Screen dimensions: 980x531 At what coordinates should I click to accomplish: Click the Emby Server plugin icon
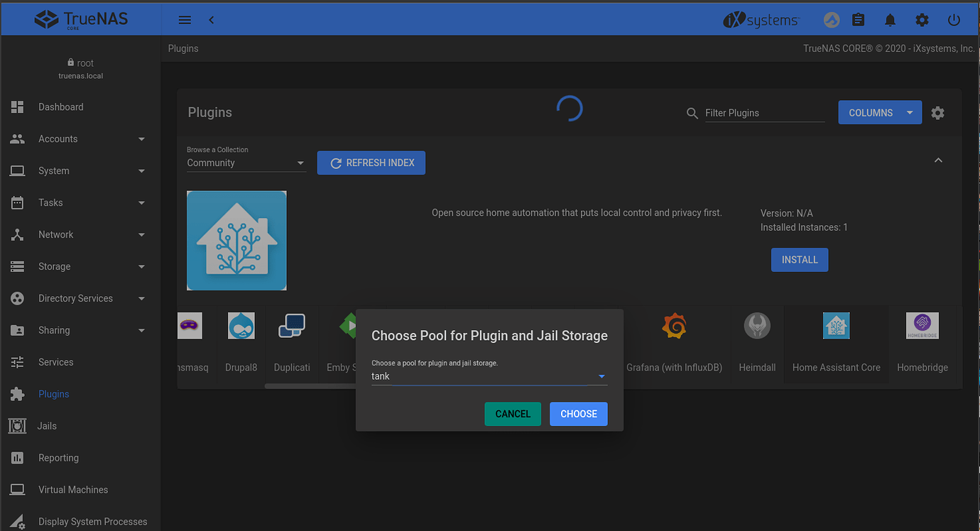click(x=348, y=326)
